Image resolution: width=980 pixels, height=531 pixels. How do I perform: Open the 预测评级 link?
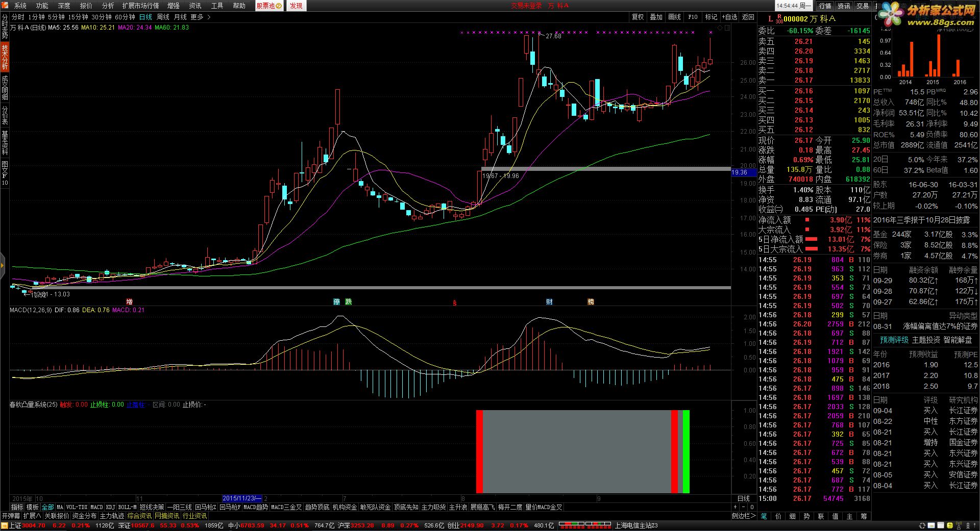click(x=894, y=340)
